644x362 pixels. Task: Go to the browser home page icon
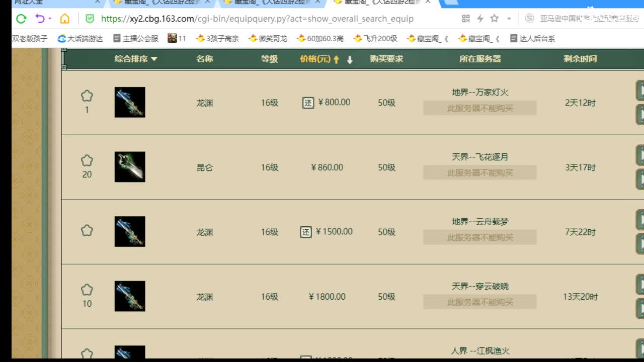(x=65, y=19)
